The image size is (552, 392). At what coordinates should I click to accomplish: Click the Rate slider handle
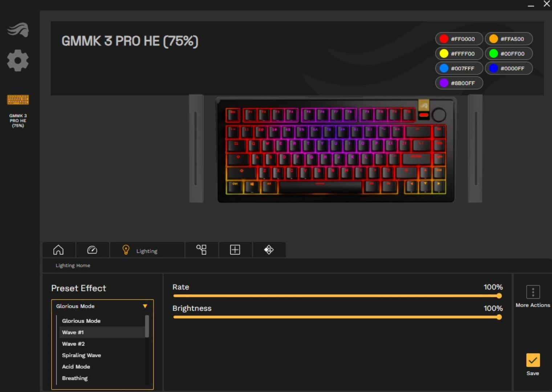click(499, 296)
